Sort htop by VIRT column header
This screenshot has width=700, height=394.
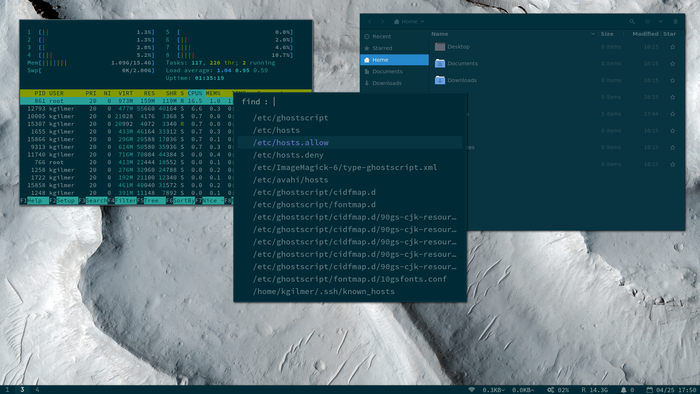tap(125, 93)
